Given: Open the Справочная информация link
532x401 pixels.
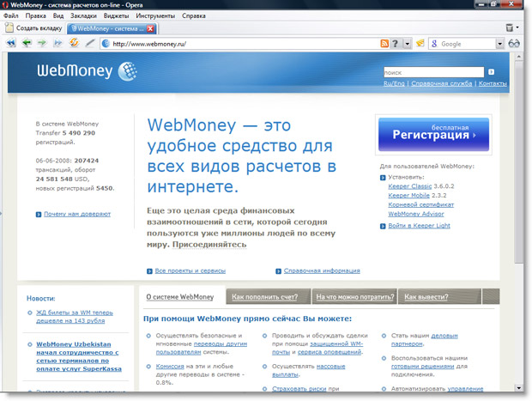Looking at the screenshot, I should [322, 270].
